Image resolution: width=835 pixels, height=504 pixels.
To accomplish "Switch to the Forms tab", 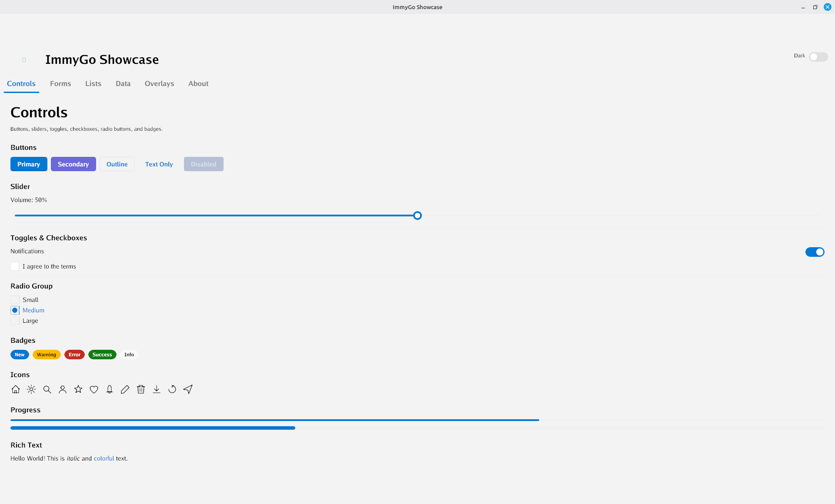I will pyautogui.click(x=60, y=83).
